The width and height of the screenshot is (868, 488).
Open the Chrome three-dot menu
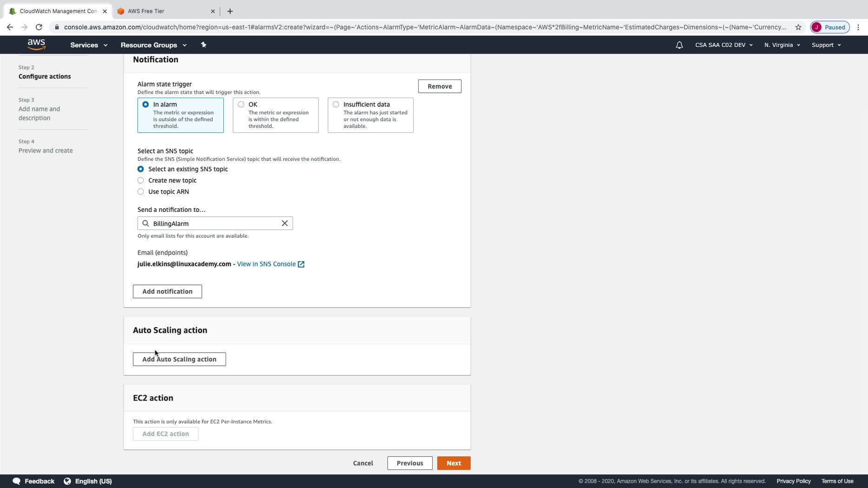[x=858, y=27]
